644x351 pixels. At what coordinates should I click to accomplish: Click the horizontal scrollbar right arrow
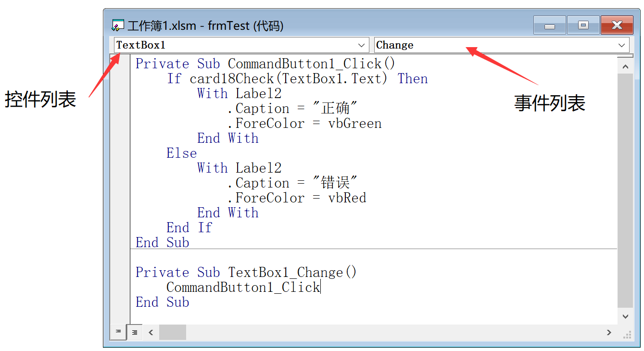[609, 332]
